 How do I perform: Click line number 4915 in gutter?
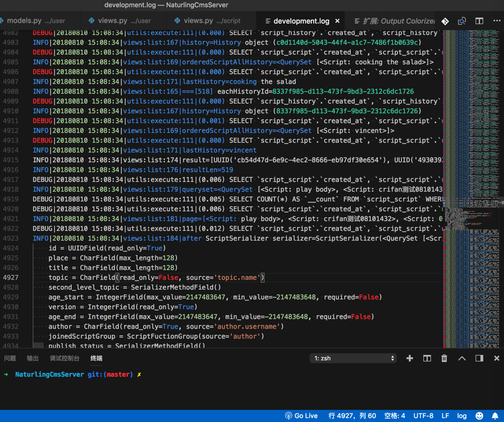10,160
